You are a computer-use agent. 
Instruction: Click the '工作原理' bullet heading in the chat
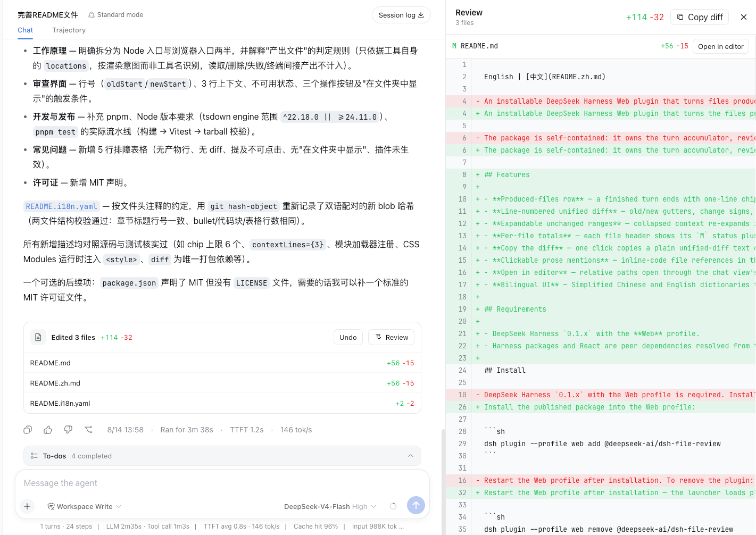coord(50,51)
